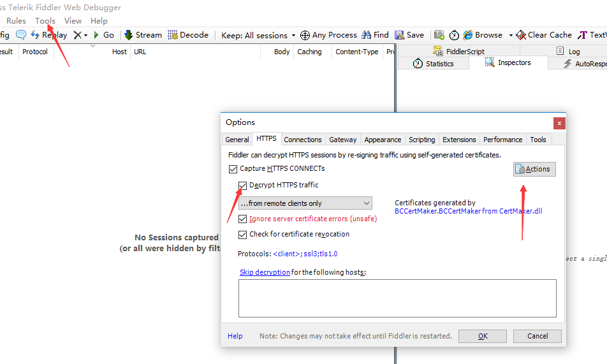Open the Browse dropdown arrow

pos(511,35)
